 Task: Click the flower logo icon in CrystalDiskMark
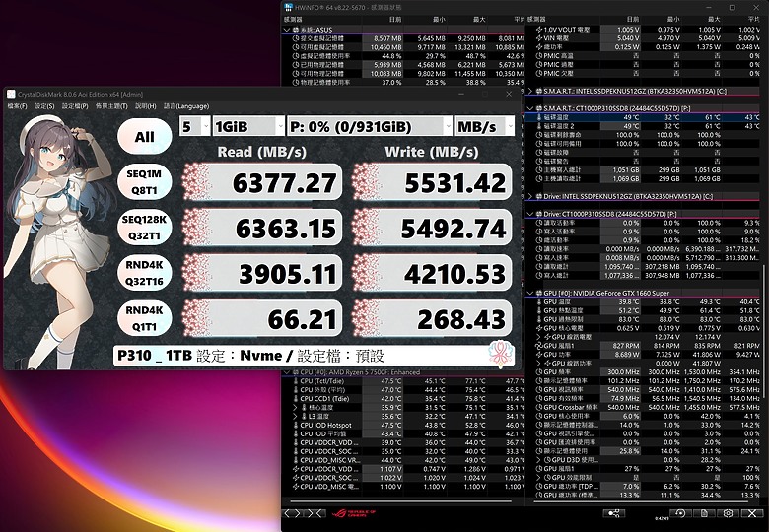[x=501, y=354]
